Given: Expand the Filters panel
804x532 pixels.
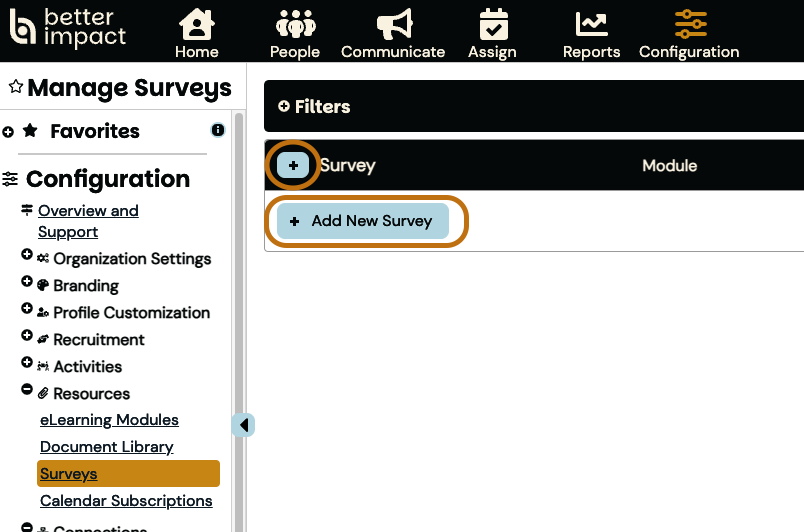Looking at the screenshot, I should point(284,107).
